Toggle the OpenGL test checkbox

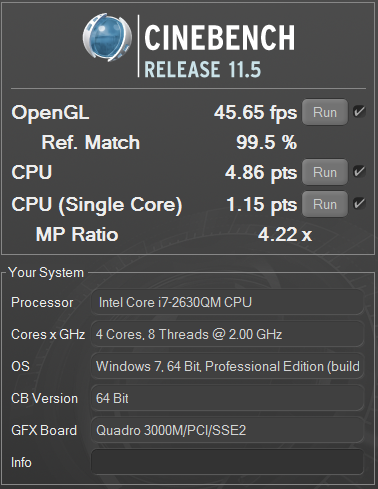(x=359, y=112)
